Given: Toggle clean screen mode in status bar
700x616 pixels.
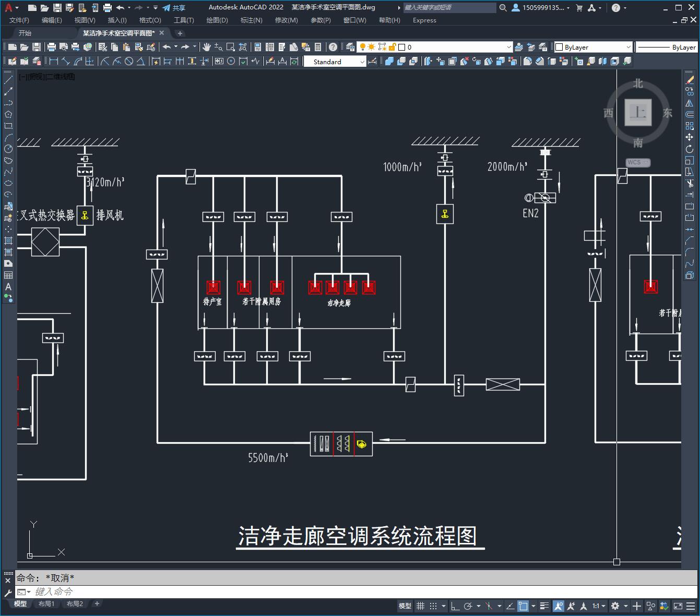Looking at the screenshot, I should 678,606.
